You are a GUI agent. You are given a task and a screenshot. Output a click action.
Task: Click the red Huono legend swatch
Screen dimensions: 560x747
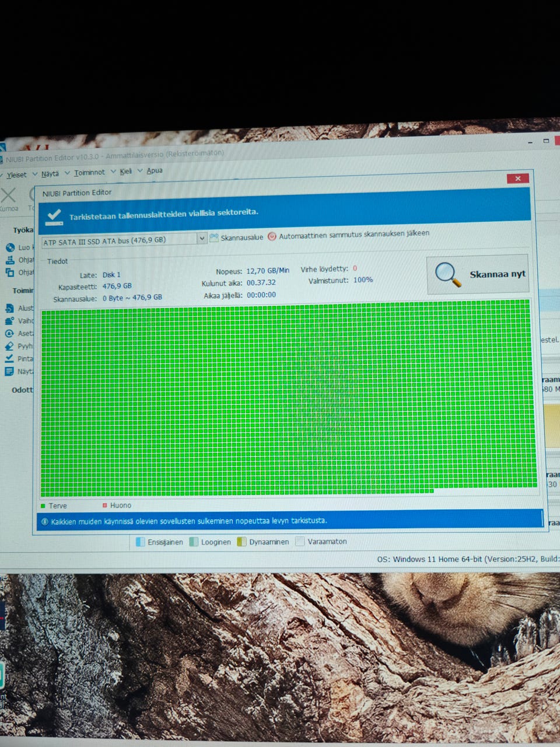[x=105, y=505]
